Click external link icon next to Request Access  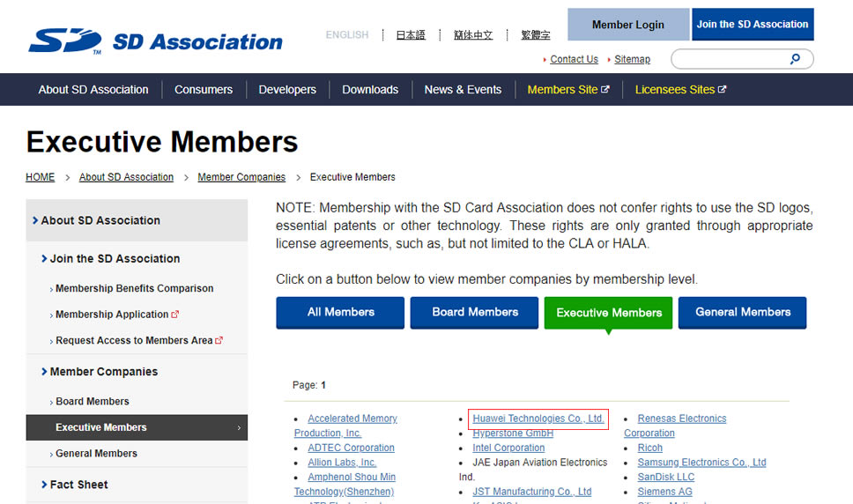(219, 340)
